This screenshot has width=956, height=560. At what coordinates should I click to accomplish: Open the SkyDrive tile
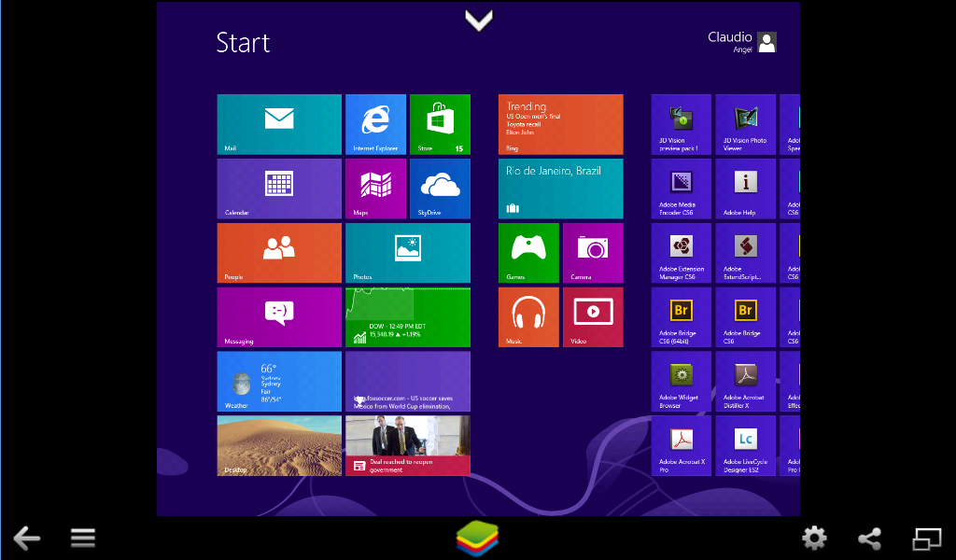441,189
